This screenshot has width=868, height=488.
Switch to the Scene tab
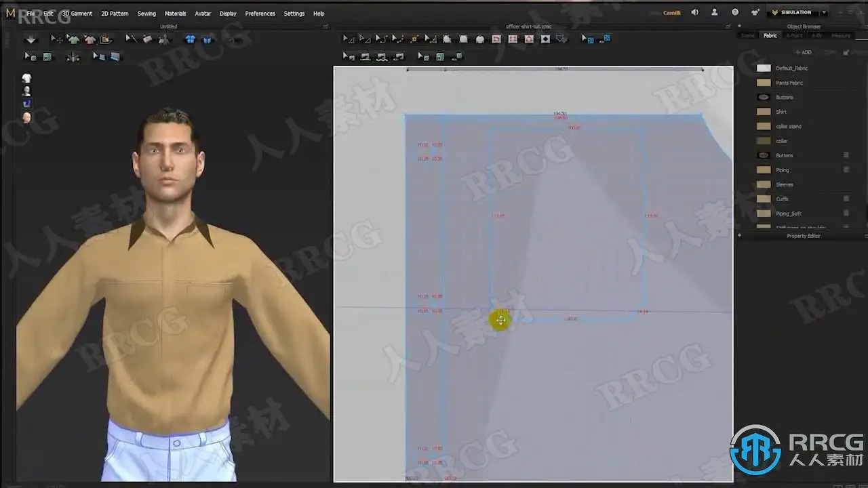pos(748,35)
